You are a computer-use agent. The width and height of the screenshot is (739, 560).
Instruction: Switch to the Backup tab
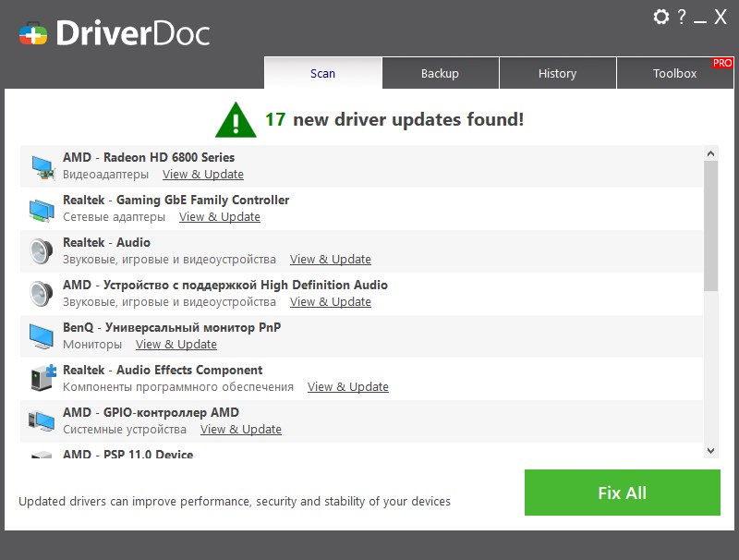440,73
